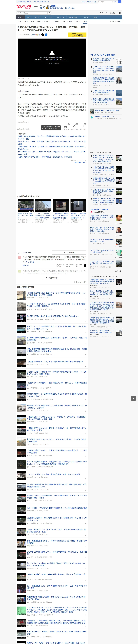Open 札幌市中央区で 元上司の男性 article
The image size is (138, 644).
pyautogui.click(x=57, y=395)
